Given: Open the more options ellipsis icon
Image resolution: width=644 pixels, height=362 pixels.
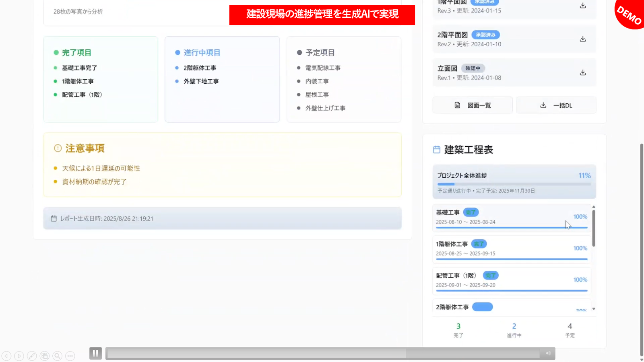Looking at the screenshot, I should point(70,356).
